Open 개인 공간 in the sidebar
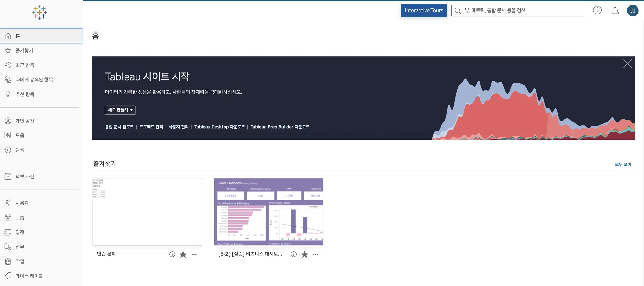 pos(42,121)
